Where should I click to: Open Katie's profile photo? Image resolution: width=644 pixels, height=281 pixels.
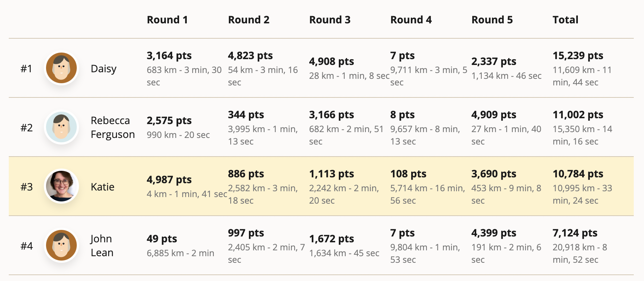click(x=61, y=186)
